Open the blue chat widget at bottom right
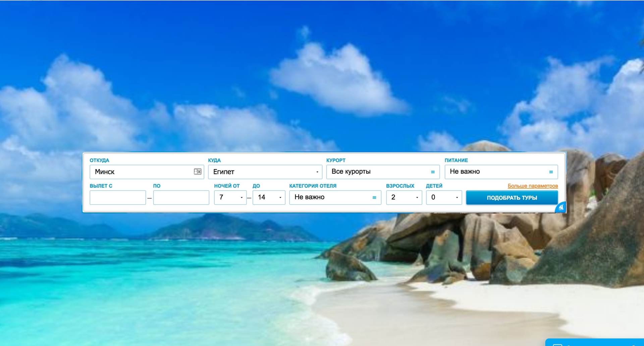The image size is (644, 346). [594, 343]
